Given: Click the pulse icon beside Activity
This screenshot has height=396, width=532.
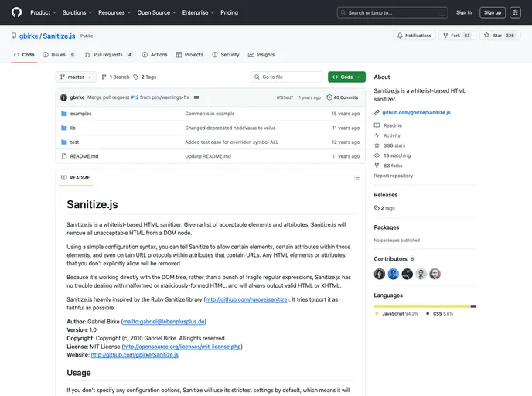Looking at the screenshot, I should (377, 135).
